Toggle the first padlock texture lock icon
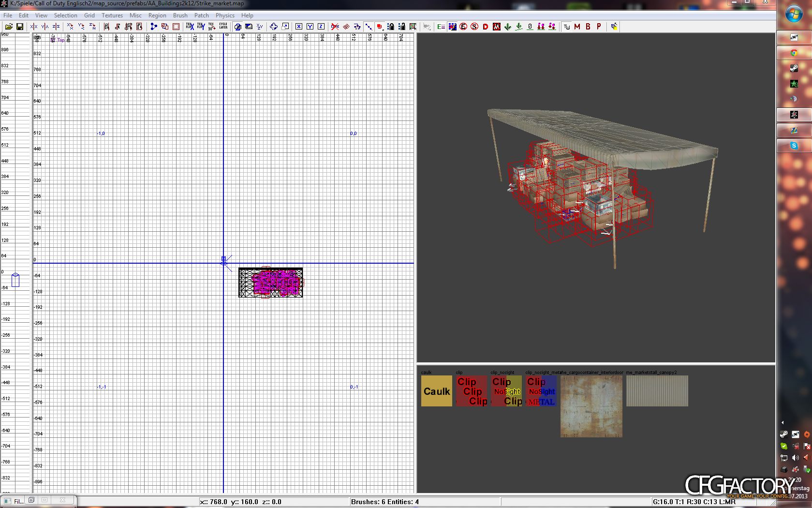Viewport: 812px width, 508px height. coord(391,27)
